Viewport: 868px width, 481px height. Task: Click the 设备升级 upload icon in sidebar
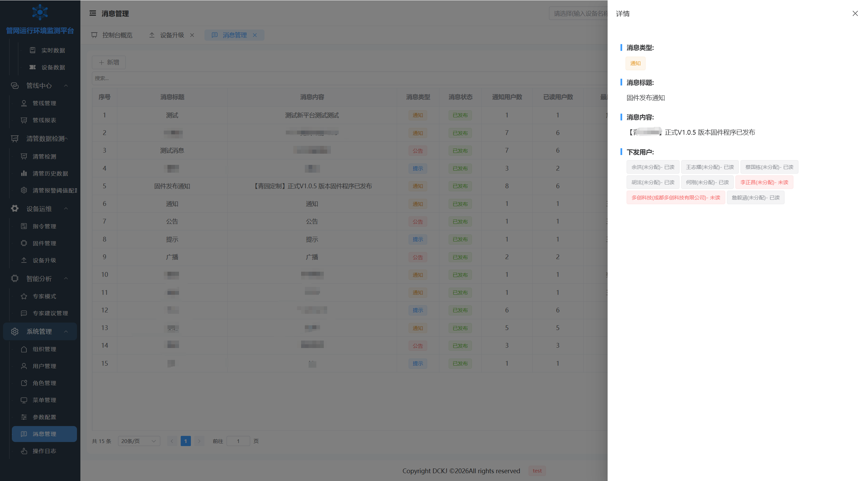[24, 260]
